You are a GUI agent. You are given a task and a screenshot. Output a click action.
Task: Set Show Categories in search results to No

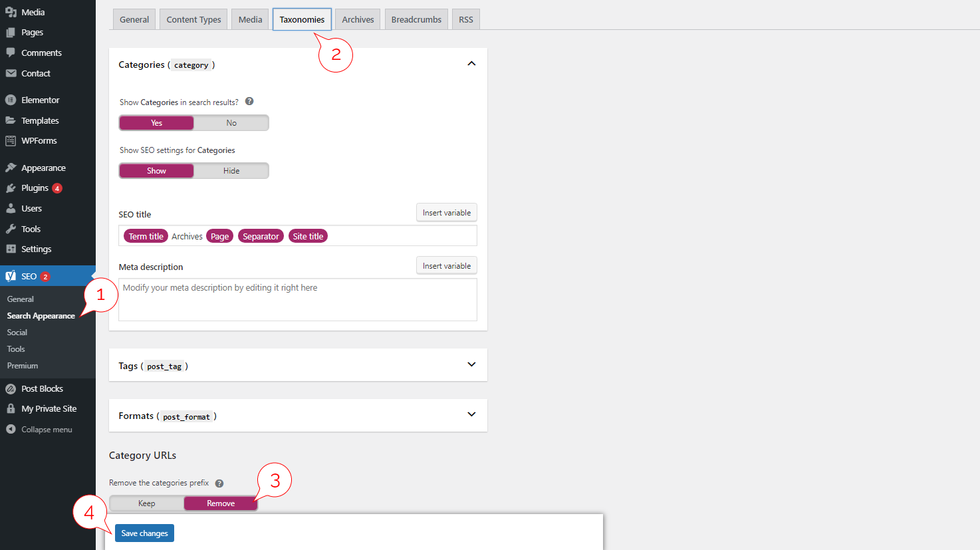point(231,123)
